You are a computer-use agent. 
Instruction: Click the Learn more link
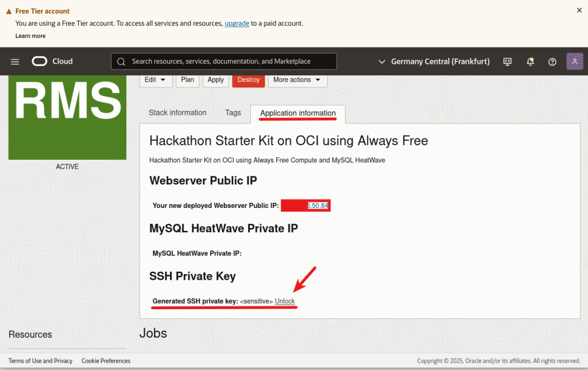[x=30, y=36]
